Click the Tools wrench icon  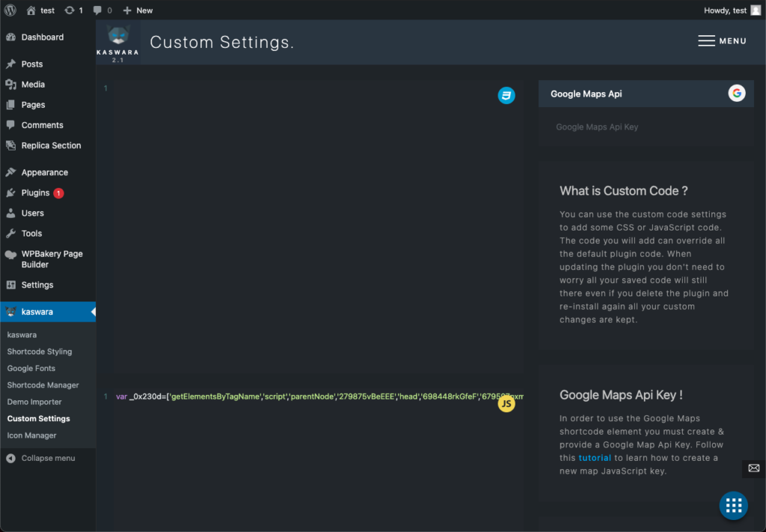click(10, 233)
